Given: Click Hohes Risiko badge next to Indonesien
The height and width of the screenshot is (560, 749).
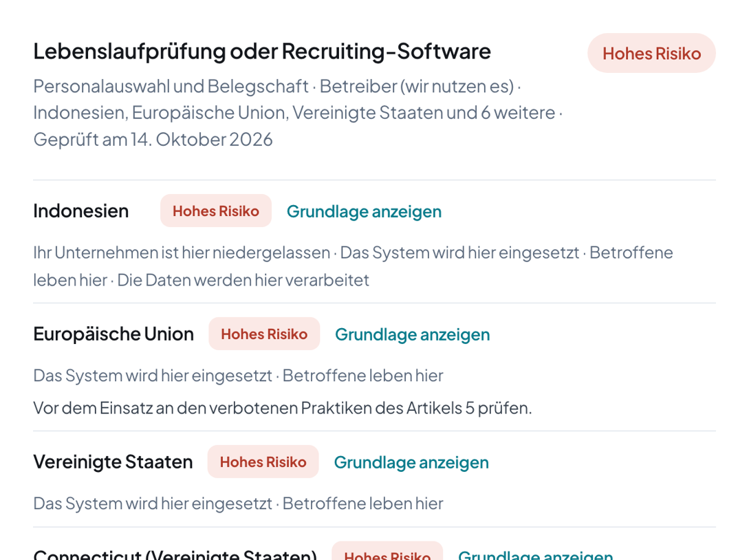Looking at the screenshot, I should pos(216,211).
